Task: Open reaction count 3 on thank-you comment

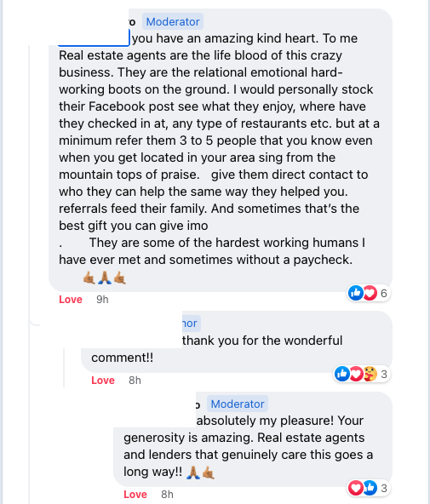Action: click(384, 374)
